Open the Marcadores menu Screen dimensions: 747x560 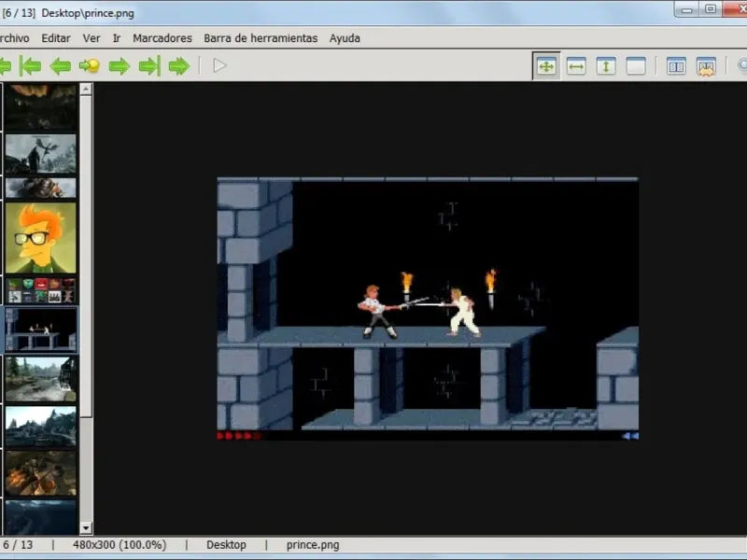pos(162,38)
